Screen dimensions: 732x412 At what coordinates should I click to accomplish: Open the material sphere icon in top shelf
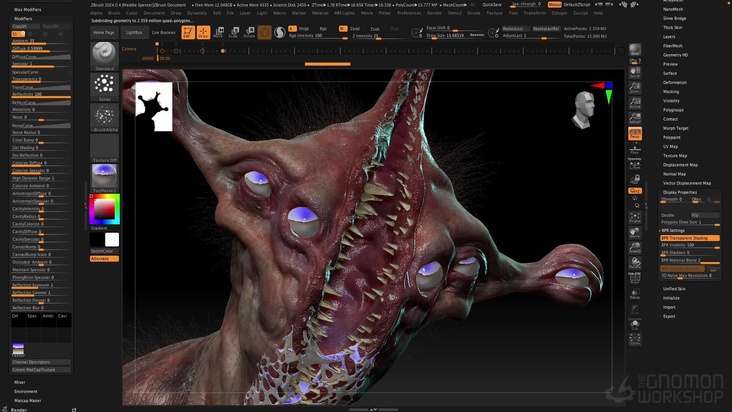tap(280, 32)
